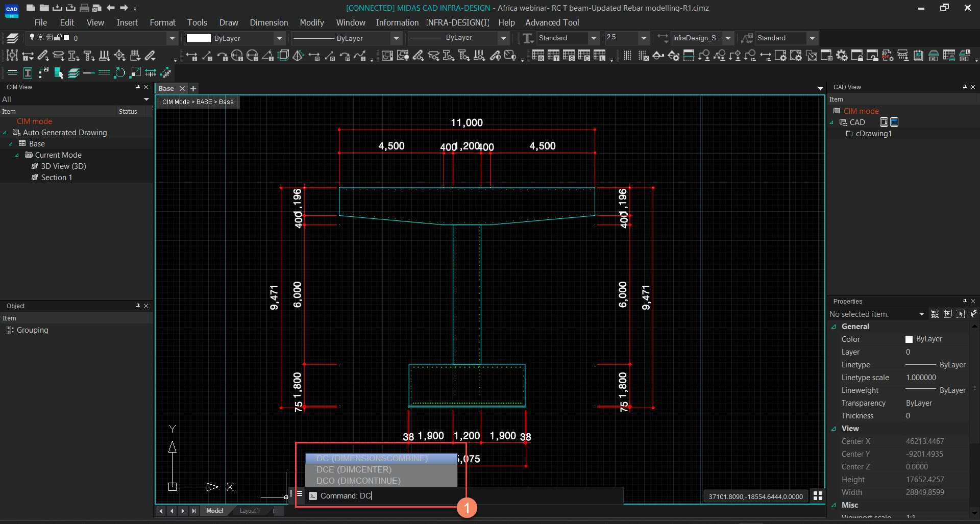This screenshot has width=980, height=524.
Task: Toggle the second view icon beside CAD item
Action: click(x=894, y=122)
